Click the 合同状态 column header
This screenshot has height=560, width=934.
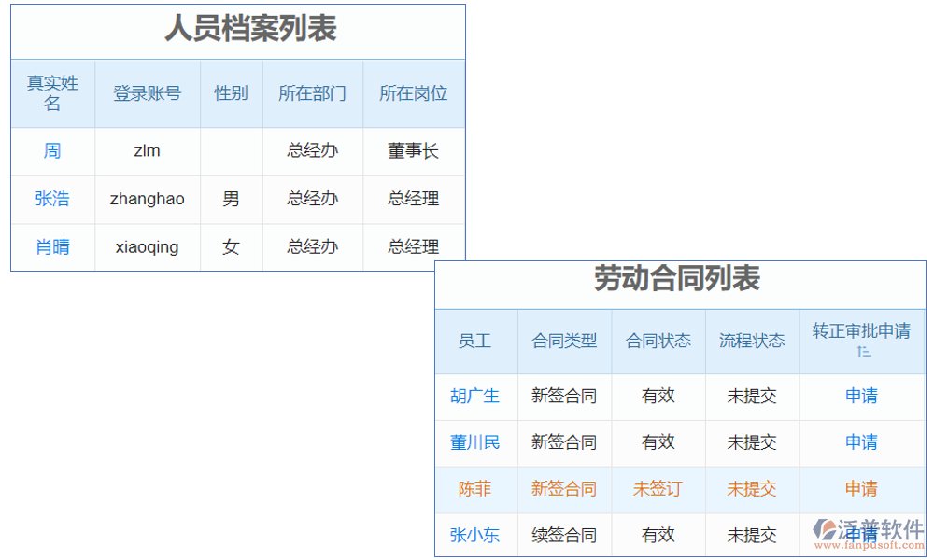coord(658,342)
